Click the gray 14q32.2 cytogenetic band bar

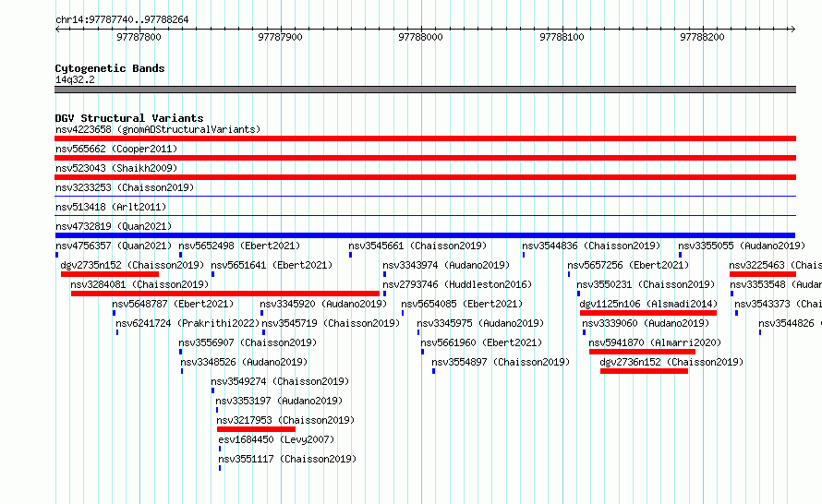click(425, 90)
